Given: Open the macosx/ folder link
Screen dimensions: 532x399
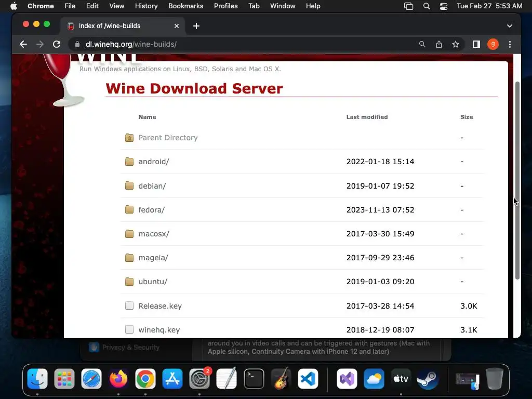Looking at the screenshot, I should [x=154, y=234].
